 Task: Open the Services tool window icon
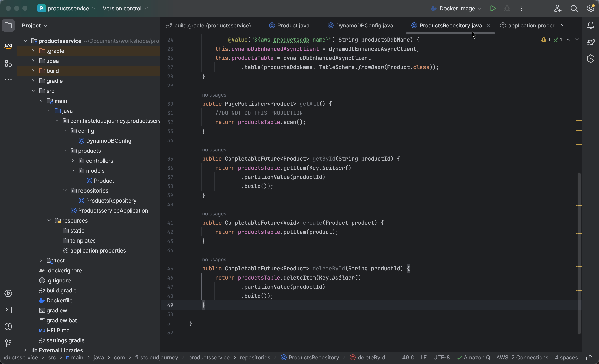pyautogui.click(x=8, y=293)
